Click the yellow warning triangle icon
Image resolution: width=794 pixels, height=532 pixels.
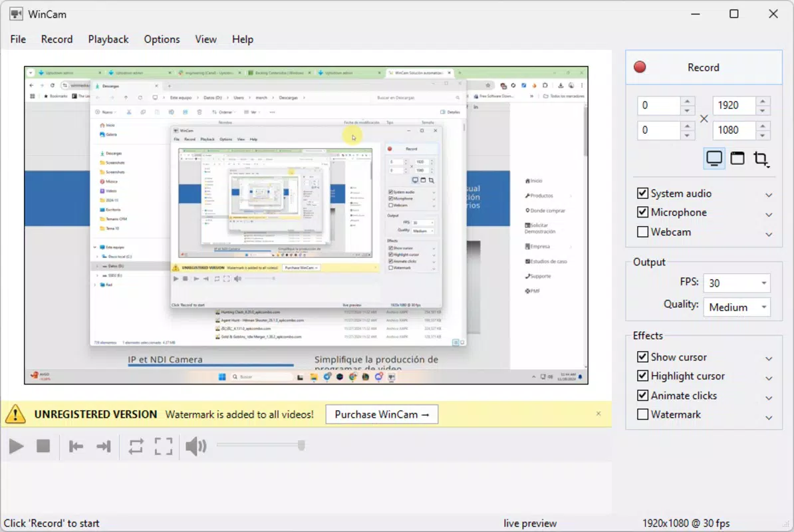point(16,414)
